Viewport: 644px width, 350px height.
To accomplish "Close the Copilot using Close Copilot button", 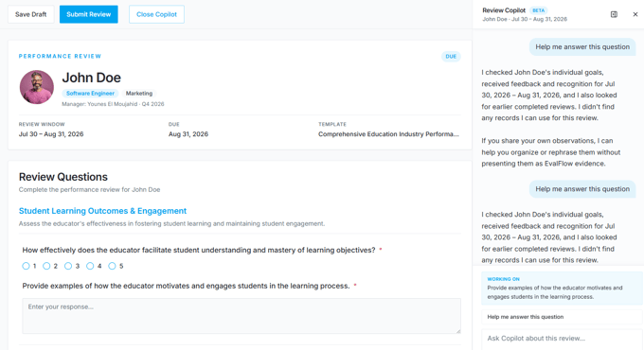I will [156, 14].
